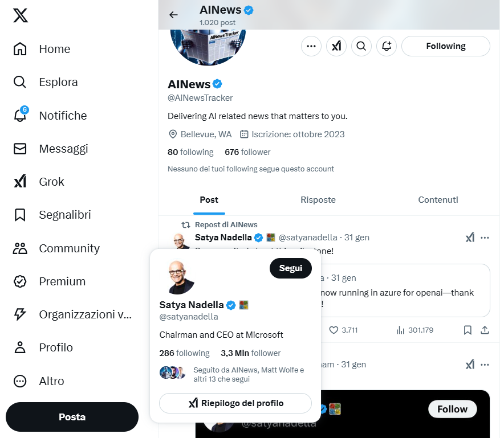Open Notifiche in the sidebar

pyautogui.click(x=51, y=115)
